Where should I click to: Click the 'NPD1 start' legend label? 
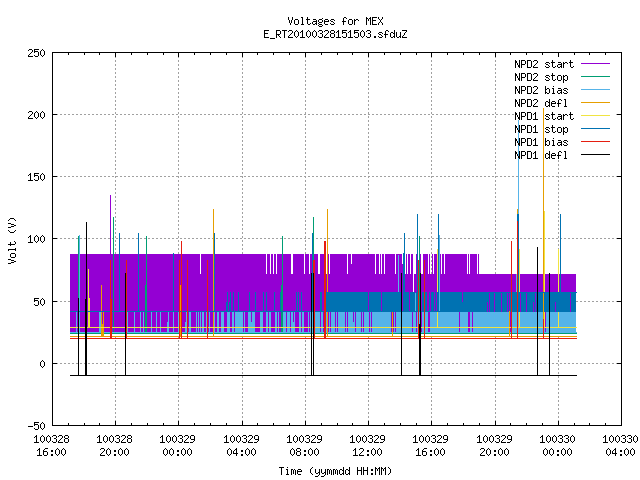pyautogui.click(x=544, y=116)
